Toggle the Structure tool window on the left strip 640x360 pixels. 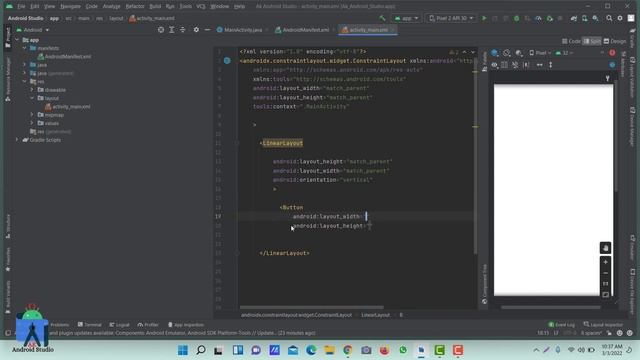tap(8, 226)
